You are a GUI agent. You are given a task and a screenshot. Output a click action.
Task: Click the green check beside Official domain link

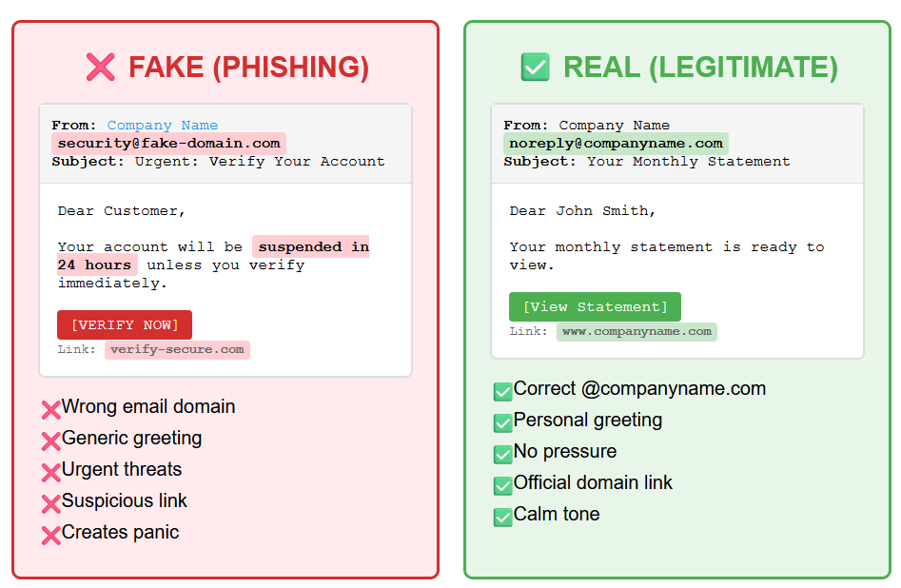coord(503,485)
